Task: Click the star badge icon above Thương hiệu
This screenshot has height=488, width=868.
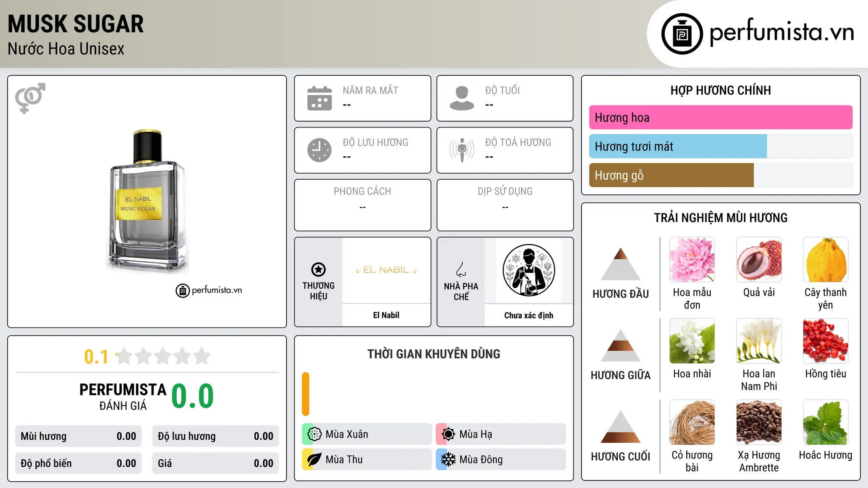Action: [318, 269]
